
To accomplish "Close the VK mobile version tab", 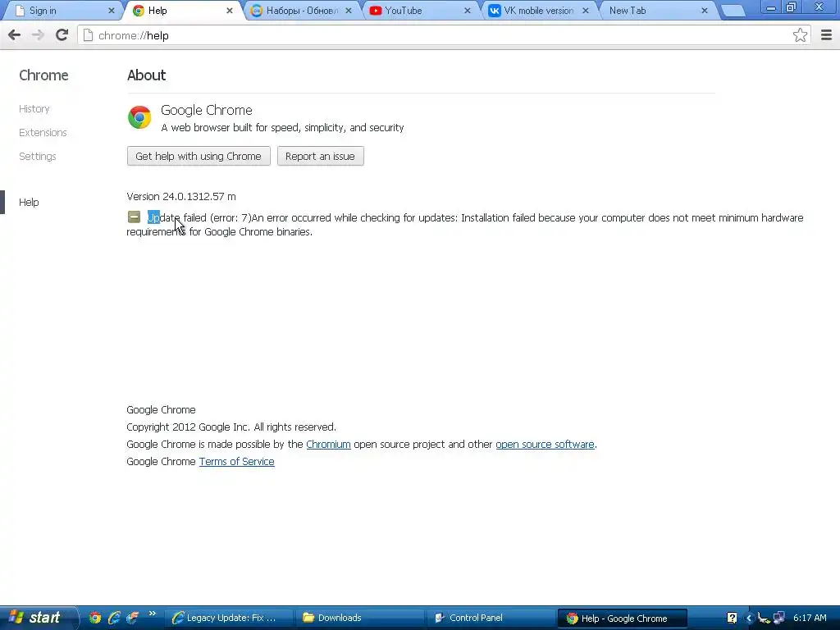I will 586,11.
